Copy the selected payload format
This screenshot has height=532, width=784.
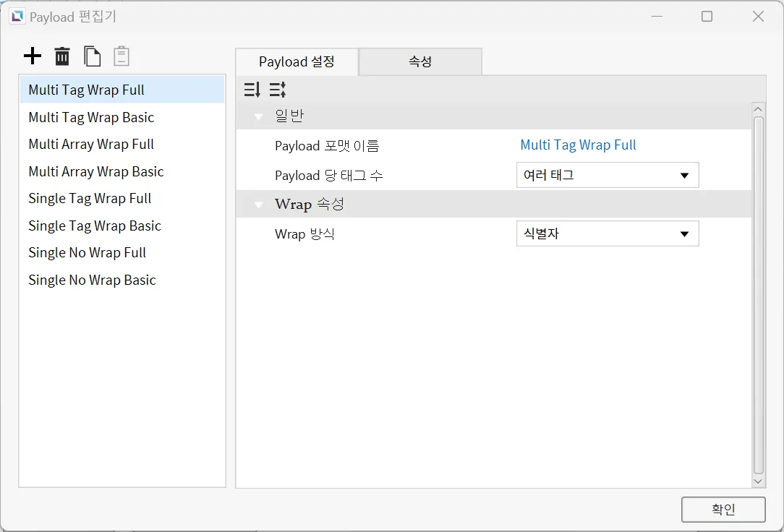[92, 56]
